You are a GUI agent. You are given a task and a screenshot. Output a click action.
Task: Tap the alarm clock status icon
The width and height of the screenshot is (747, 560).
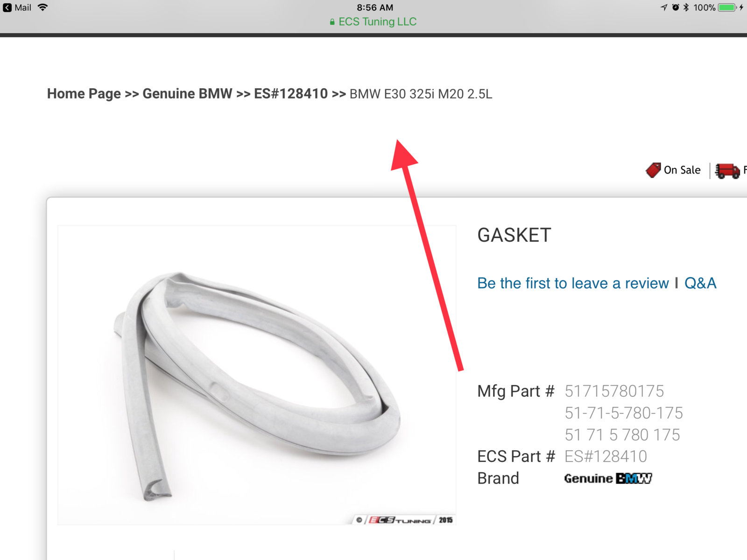point(676,7)
